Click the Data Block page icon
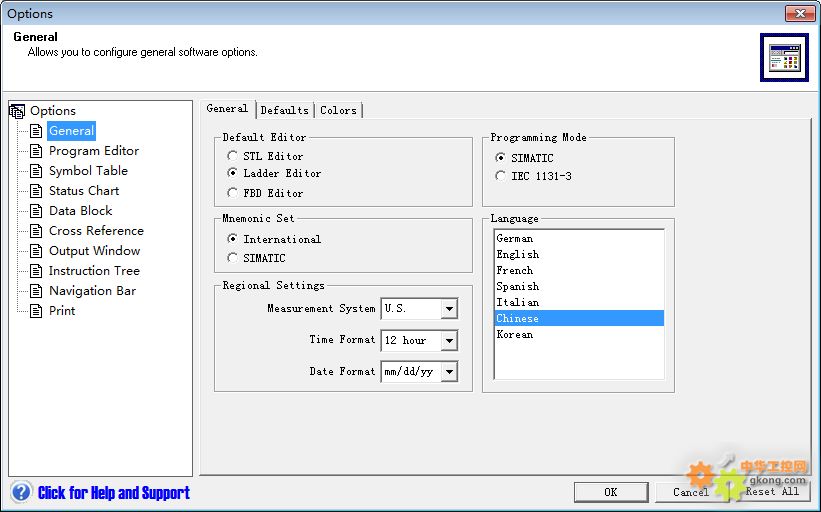This screenshot has width=821, height=512. click(36, 210)
